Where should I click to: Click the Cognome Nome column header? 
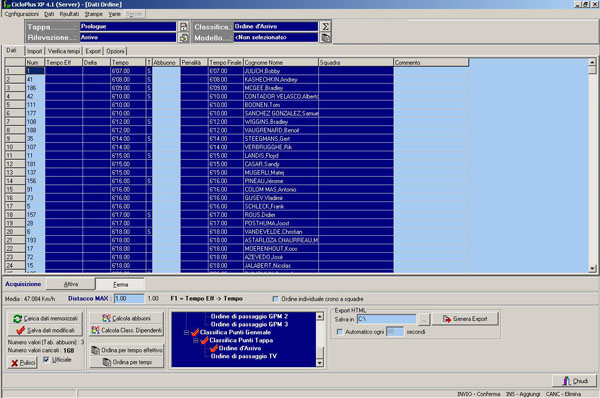(281, 62)
